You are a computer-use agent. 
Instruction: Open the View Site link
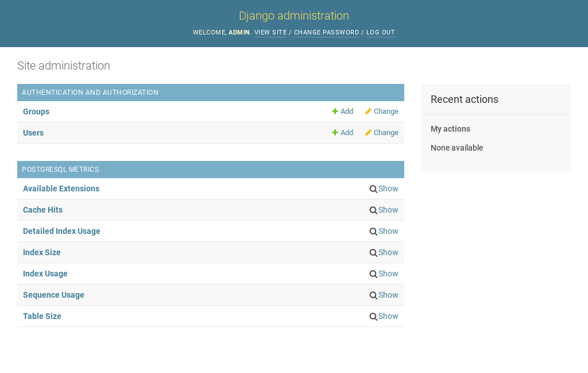tap(270, 32)
